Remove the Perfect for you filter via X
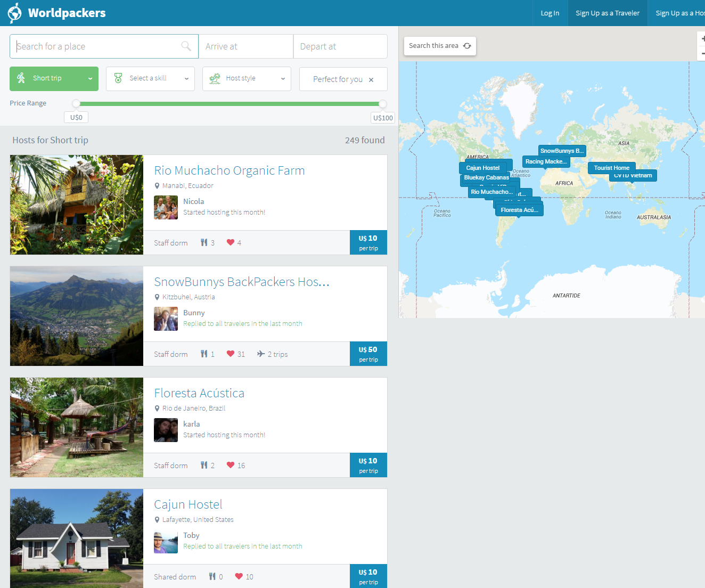The image size is (705, 588). click(x=371, y=80)
